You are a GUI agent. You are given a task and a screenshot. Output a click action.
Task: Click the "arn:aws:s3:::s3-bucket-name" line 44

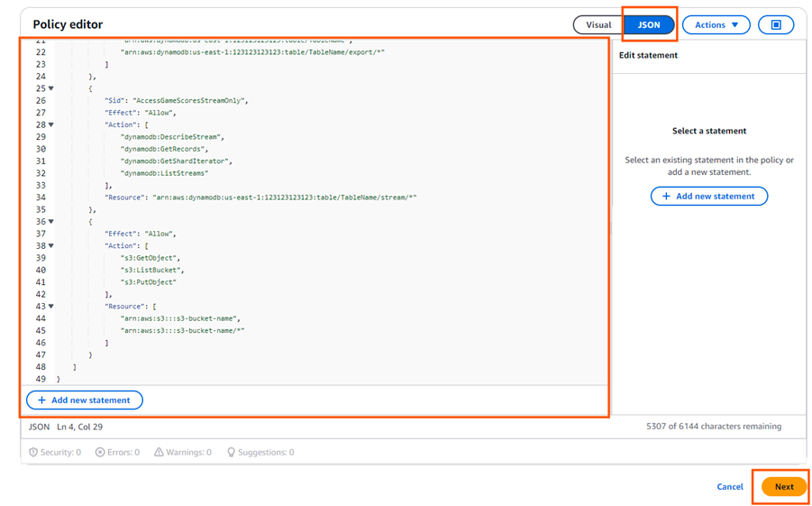[179, 318]
